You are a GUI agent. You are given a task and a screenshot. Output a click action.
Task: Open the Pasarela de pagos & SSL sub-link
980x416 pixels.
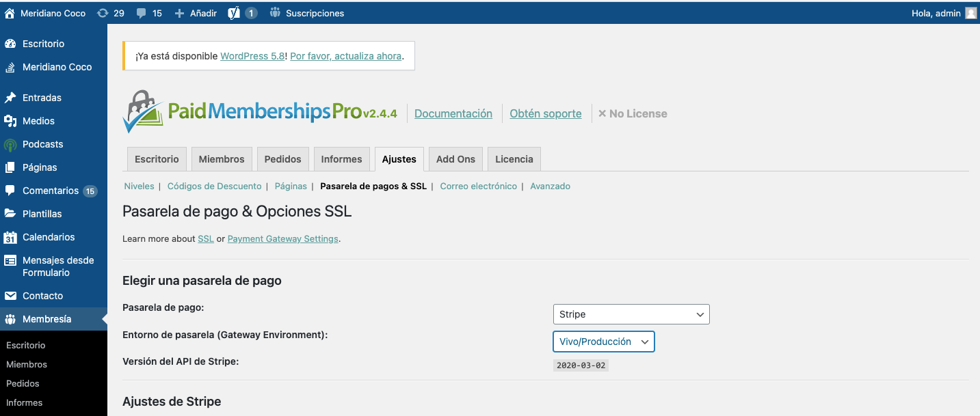[373, 186]
